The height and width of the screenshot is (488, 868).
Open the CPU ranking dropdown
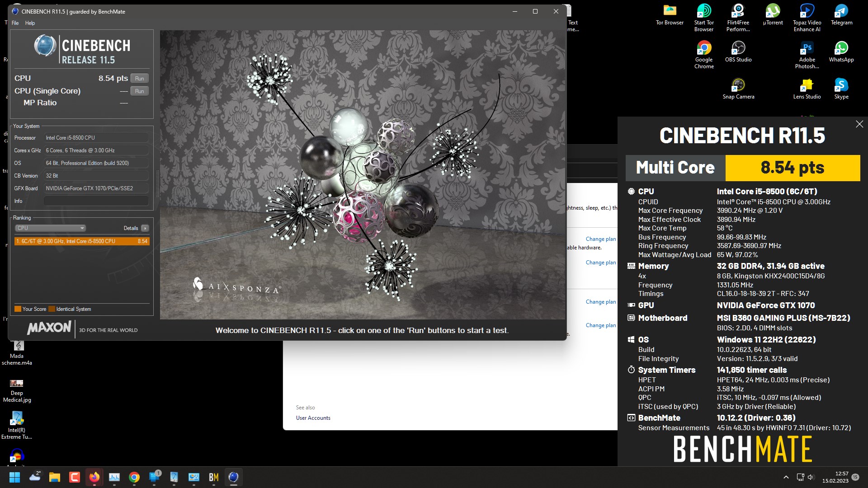click(50, 228)
